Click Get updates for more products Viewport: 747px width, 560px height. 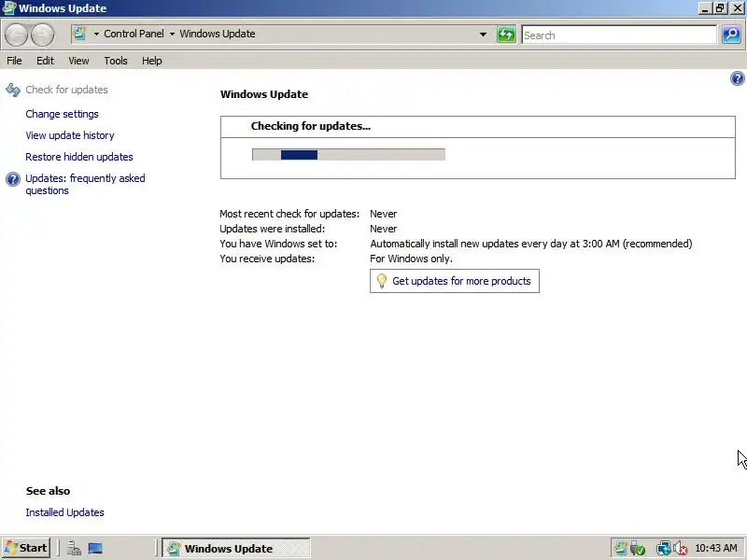[x=455, y=281]
